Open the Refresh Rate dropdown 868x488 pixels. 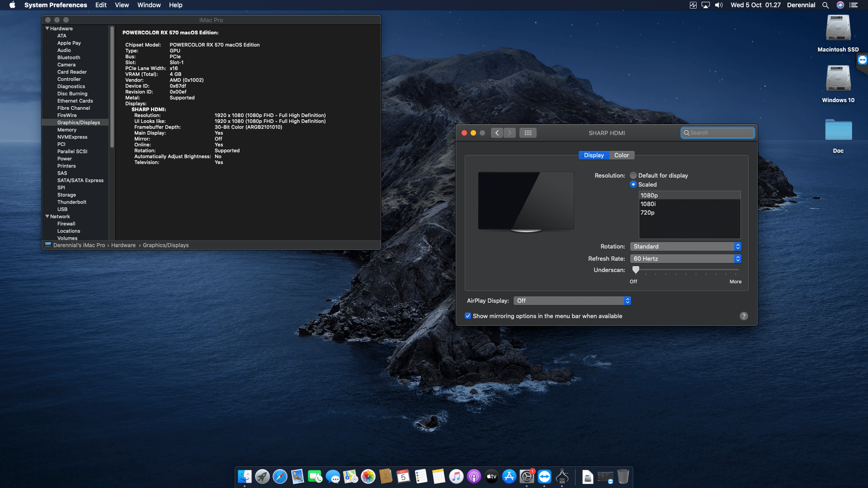685,258
